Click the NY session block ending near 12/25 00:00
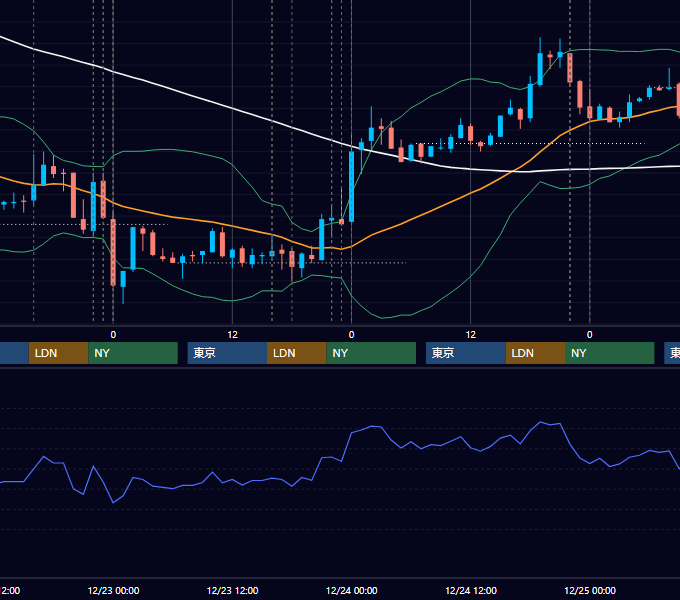680x600 pixels. (x=609, y=353)
